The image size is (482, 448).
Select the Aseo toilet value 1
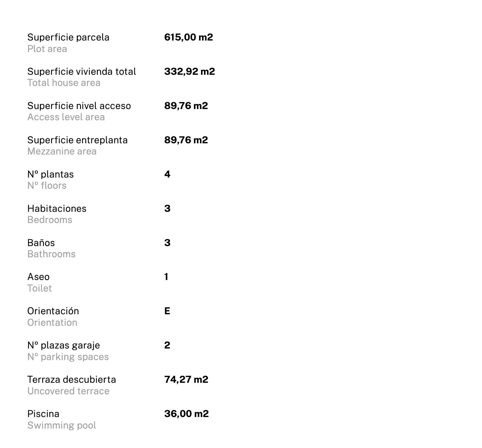tap(166, 277)
